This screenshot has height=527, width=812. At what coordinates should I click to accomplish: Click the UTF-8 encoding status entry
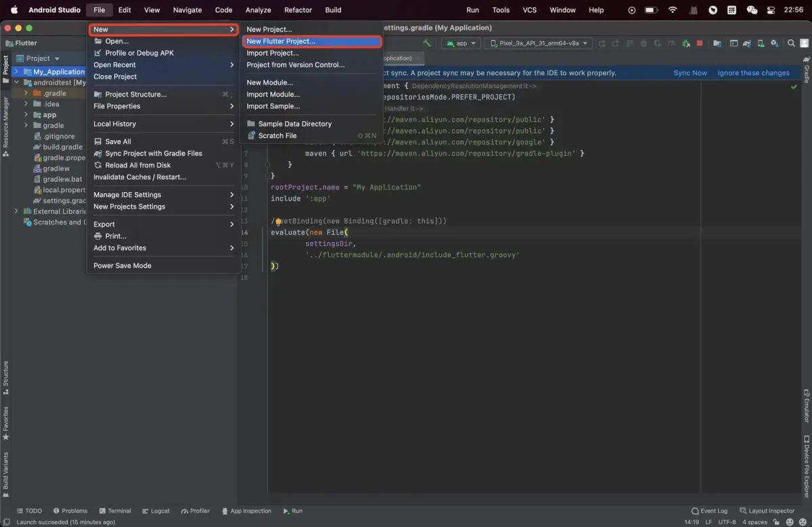click(727, 522)
